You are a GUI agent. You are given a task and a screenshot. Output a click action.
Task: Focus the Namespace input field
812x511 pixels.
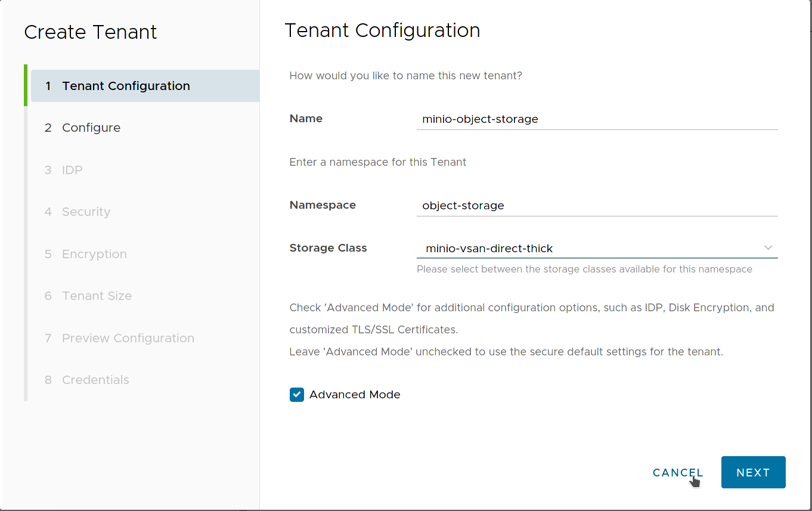[x=596, y=206]
